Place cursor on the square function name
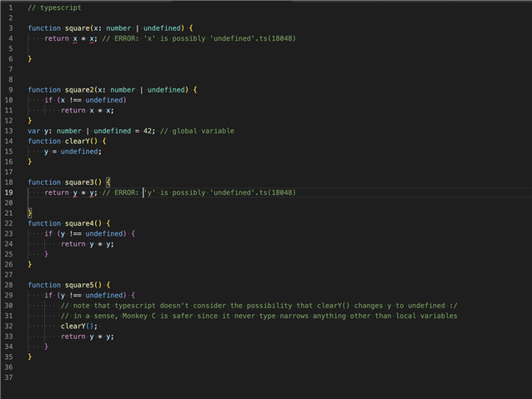532x399 pixels. pyautogui.click(x=81, y=28)
